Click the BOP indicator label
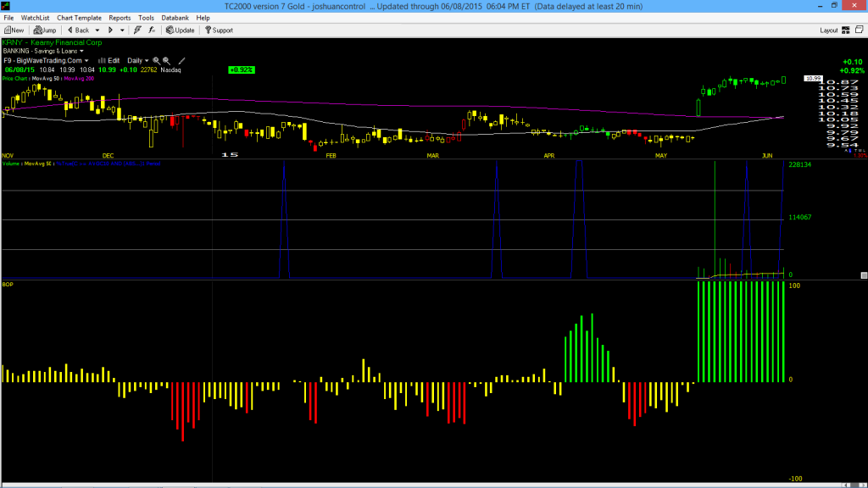 pos(8,285)
